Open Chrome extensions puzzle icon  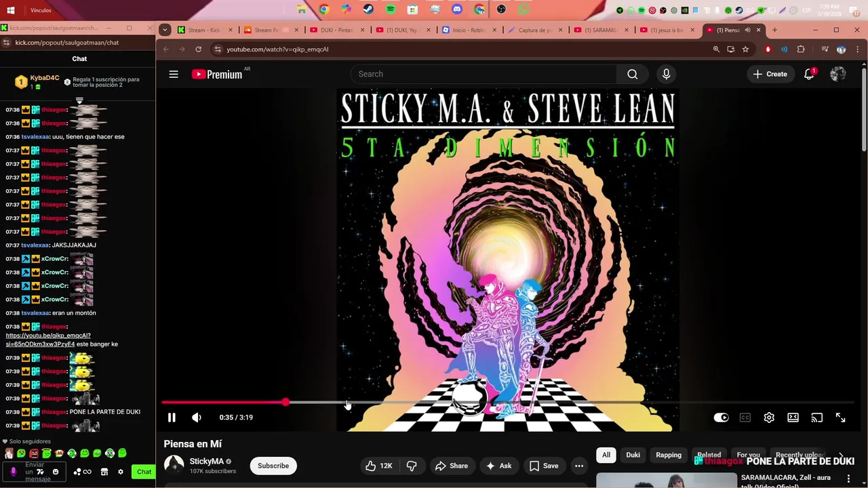801,49
